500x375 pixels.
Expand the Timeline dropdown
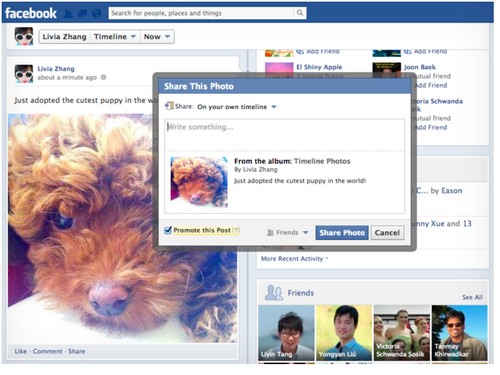tap(115, 37)
